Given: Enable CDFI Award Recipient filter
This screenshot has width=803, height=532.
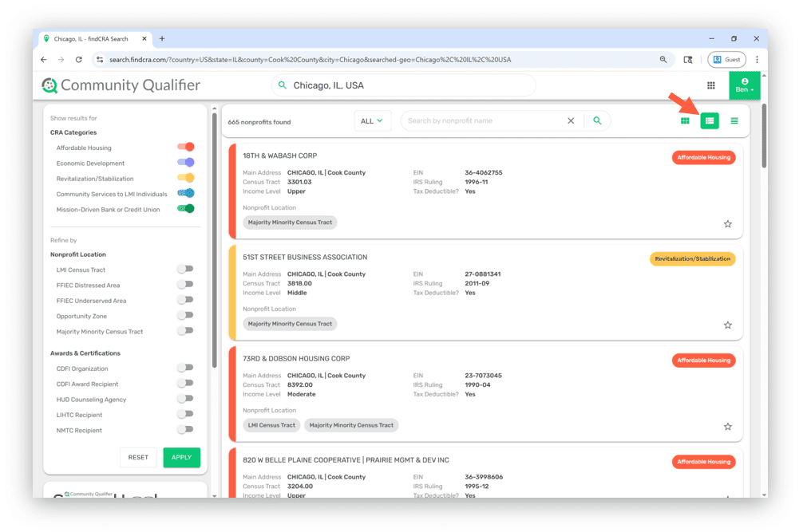Looking at the screenshot, I should (x=185, y=383).
